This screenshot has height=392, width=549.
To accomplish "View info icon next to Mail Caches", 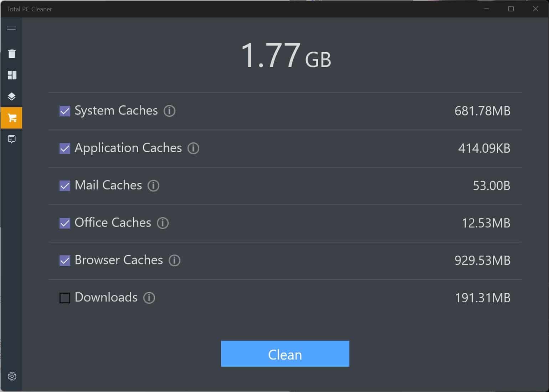I will 153,186.
